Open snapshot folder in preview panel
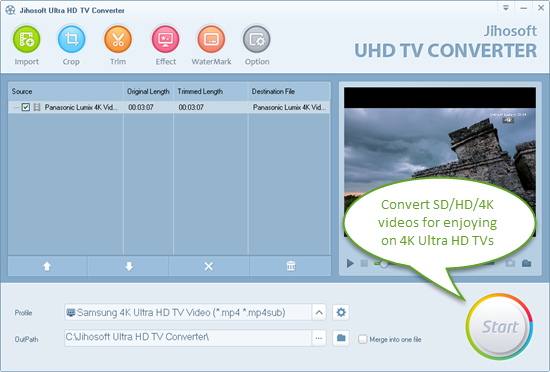 pos(526,263)
